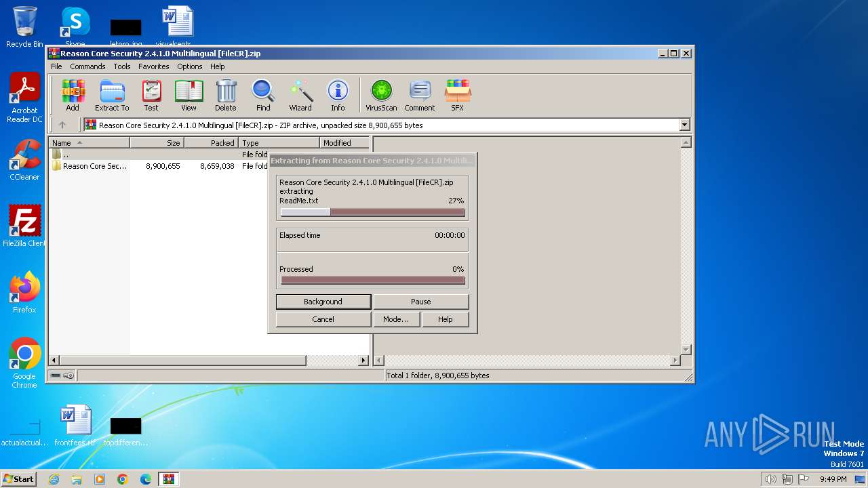Screen dimensions: 868x488
Task: Open FileZilla Client desktop icon
Action: coord(24,226)
